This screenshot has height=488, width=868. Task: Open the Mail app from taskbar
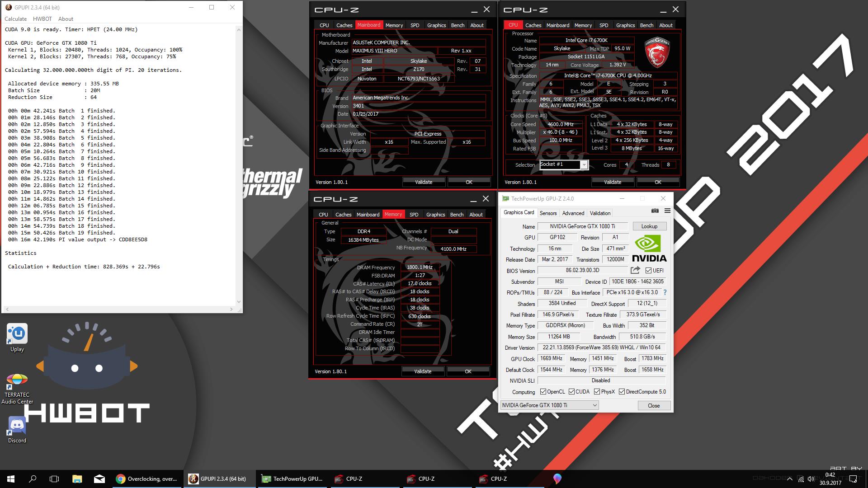(99, 479)
